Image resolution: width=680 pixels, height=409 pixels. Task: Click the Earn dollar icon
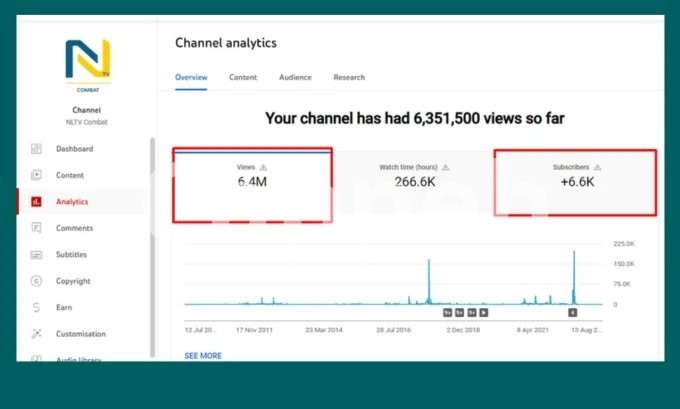[36, 308]
